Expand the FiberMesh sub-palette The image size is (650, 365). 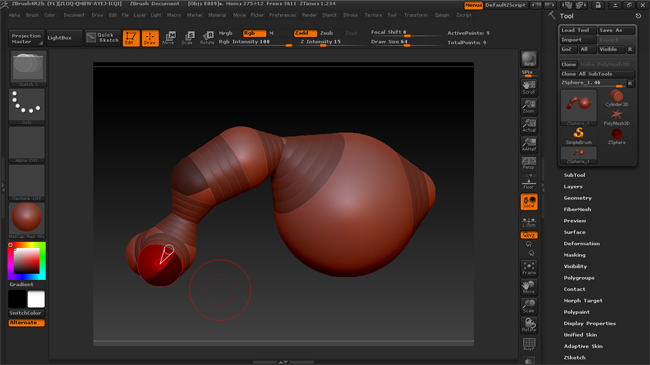pos(577,209)
